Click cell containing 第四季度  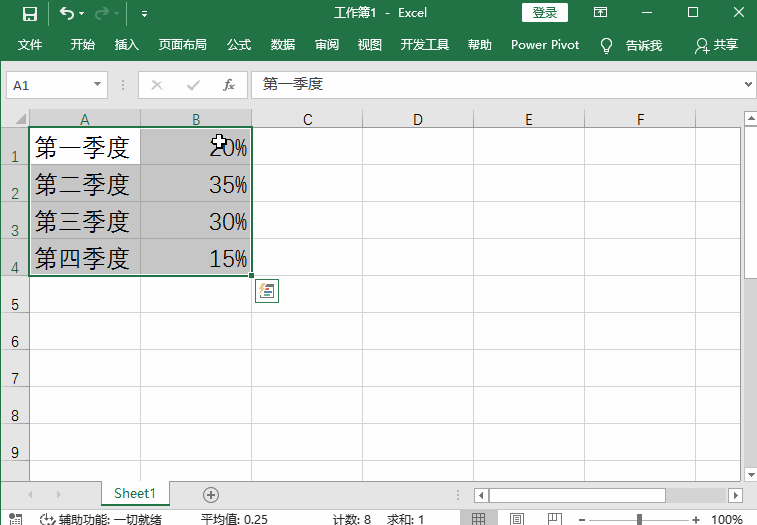85,257
